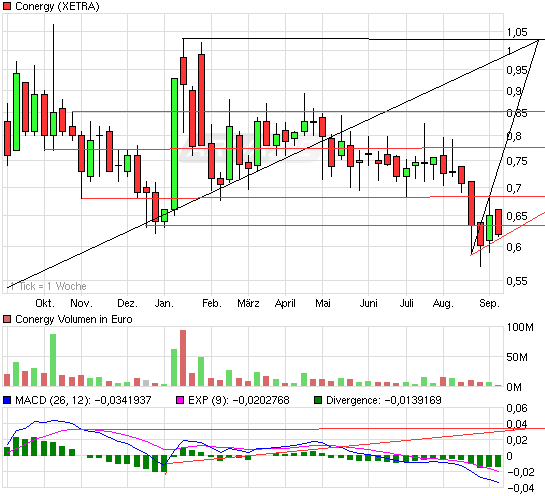The image size is (545, 496).
Task: Click the large green January candlestick
Action: point(174,144)
